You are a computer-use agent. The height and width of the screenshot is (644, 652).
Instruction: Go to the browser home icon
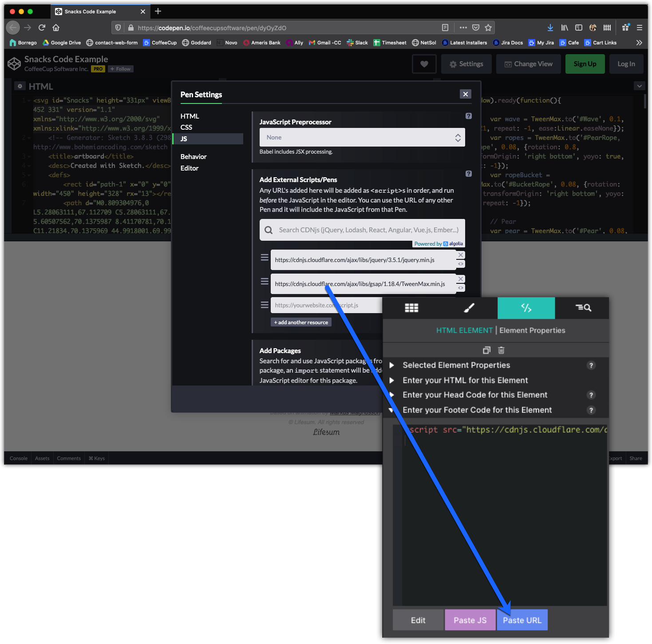pyautogui.click(x=56, y=28)
